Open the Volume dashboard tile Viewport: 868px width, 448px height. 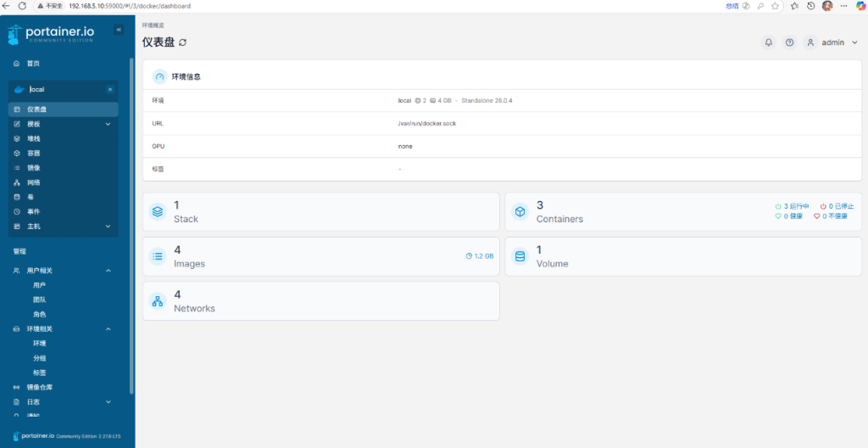(683, 256)
